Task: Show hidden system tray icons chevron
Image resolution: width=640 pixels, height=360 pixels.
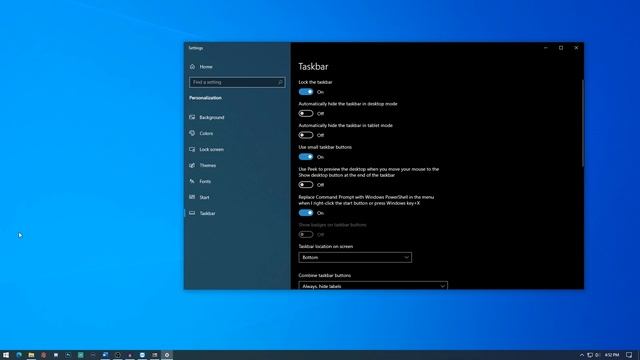Action: click(582, 355)
